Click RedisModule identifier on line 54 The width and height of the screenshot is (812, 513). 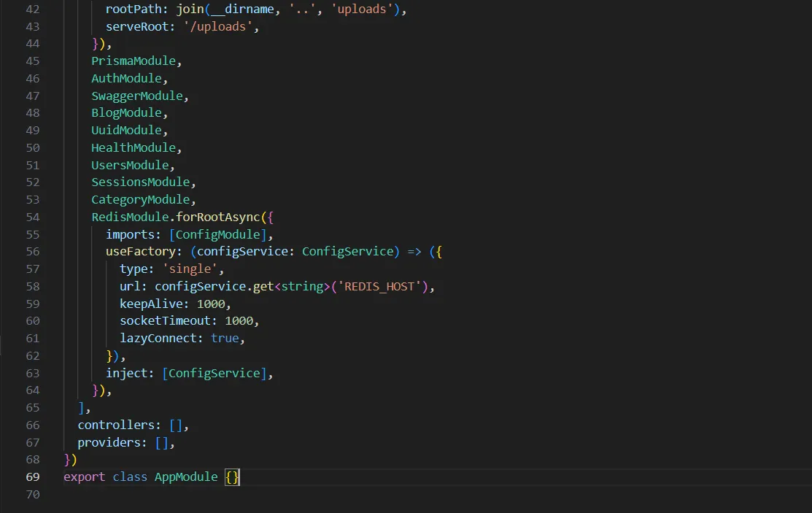(130, 217)
